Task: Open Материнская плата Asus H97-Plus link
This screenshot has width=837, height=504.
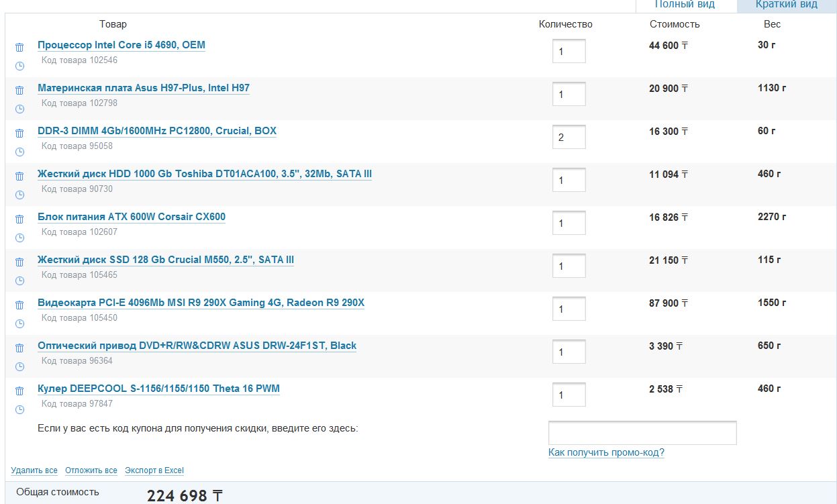Action: click(144, 88)
